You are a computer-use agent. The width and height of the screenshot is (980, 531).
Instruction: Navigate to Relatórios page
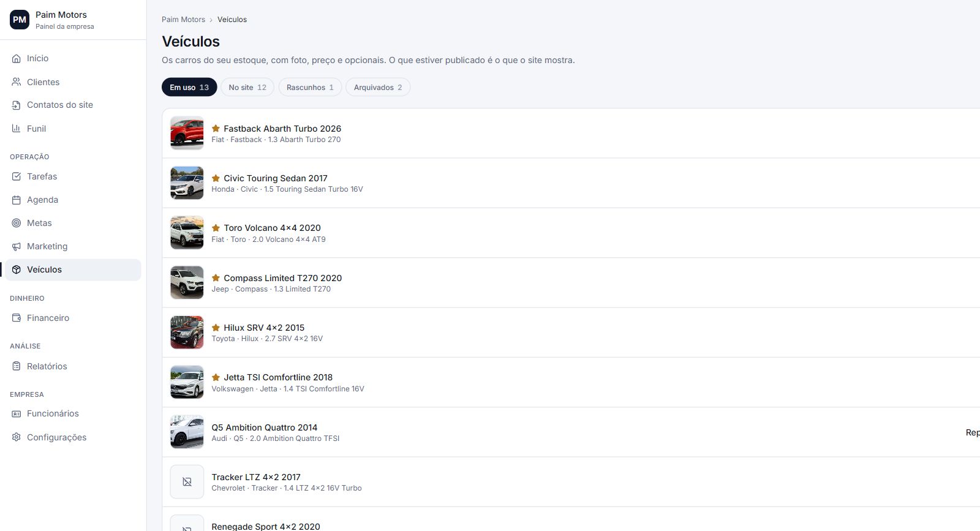coord(73,366)
